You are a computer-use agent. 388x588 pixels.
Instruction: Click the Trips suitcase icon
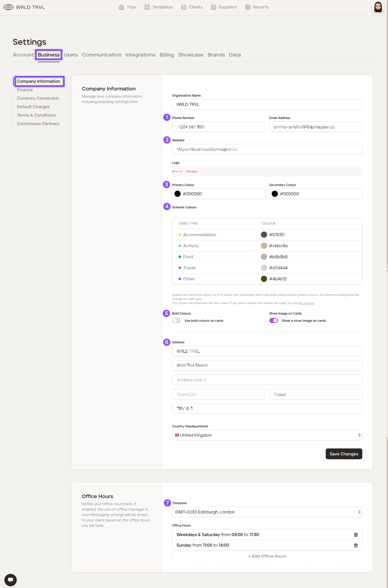click(x=121, y=7)
